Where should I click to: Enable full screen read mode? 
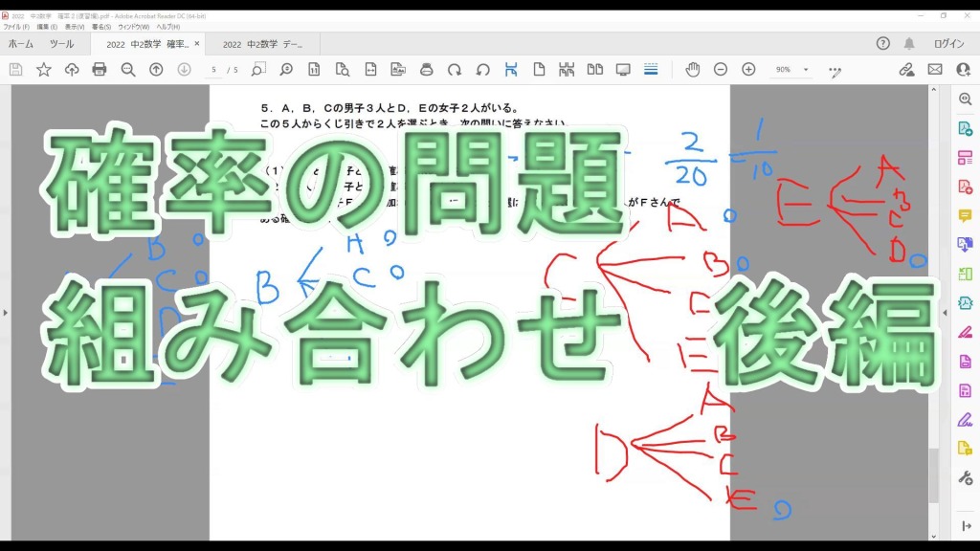click(x=623, y=70)
